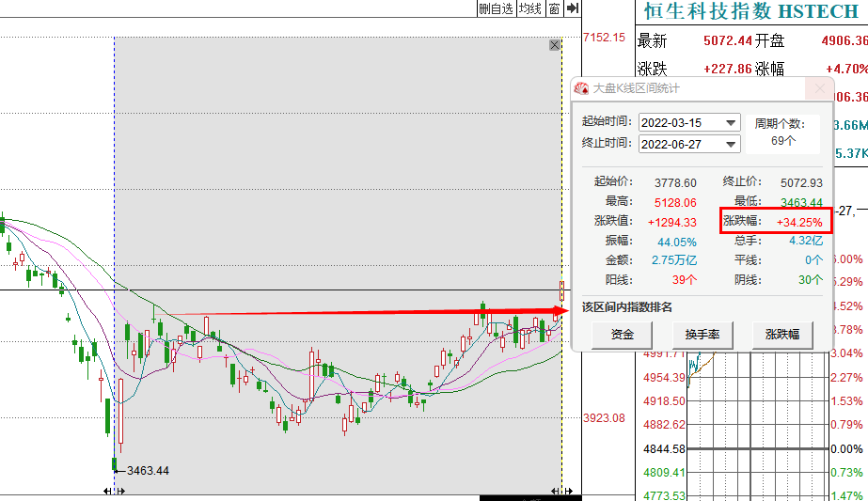868x501 pixels.
Task: Click the 2022-06-27 end date text
Action: point(671,145)
